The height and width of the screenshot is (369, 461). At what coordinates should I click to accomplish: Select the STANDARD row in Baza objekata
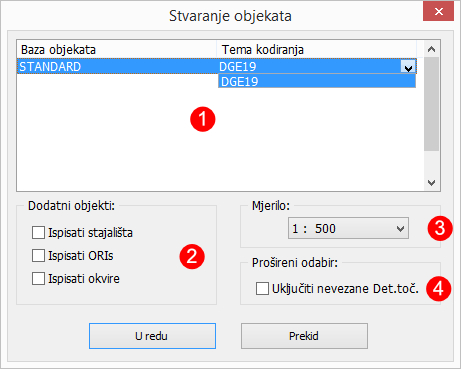coord(117,66)
